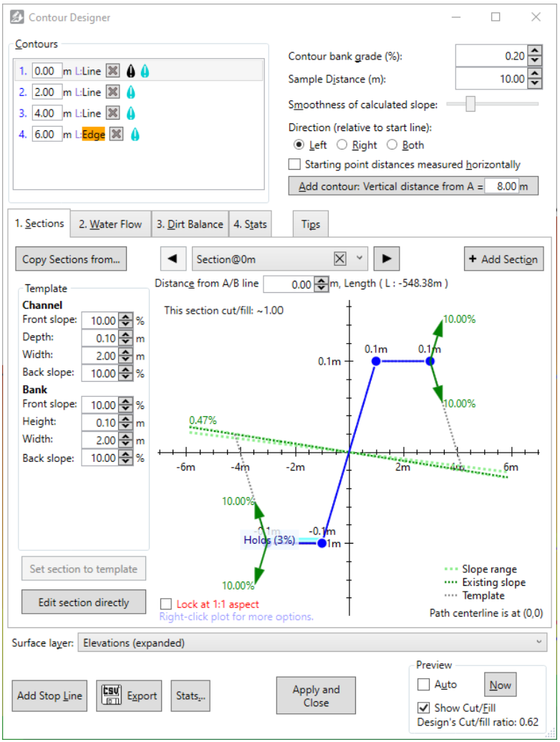Image resolution: width=560 pixels, height=742 pixels.
Task: Open the Surface layer dropdown
Action: pos(312,642)
